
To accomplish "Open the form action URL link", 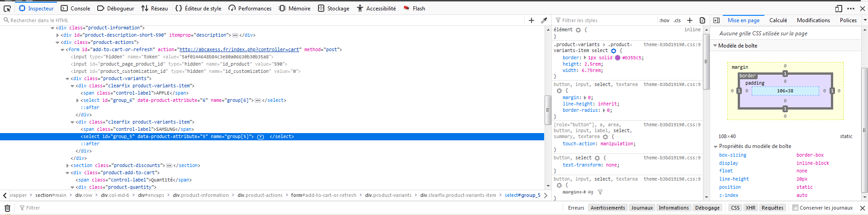I will point(239,50).
